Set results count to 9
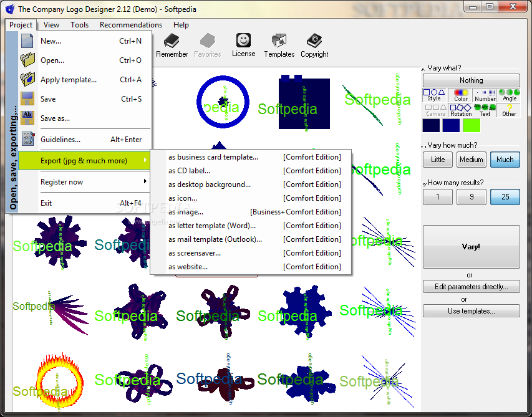Image resolution: width=532 pixels, height=417 pixels. coord(472,196)
